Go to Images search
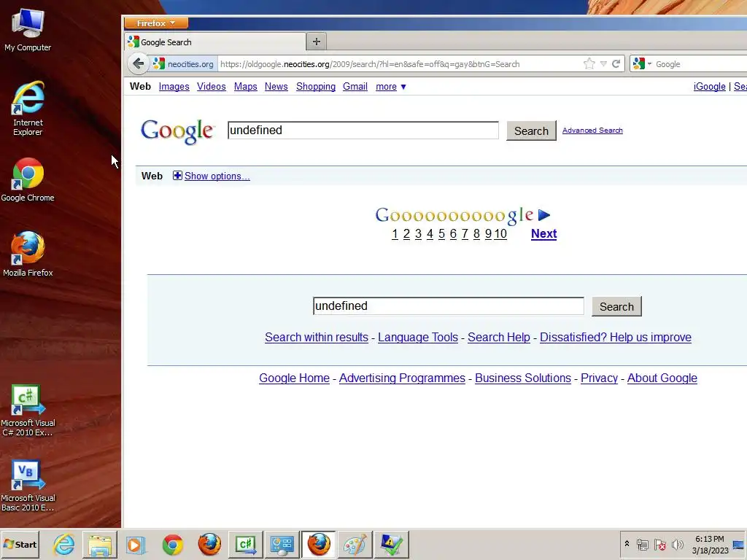The height and width of the screenshot is (560, 747). coord(174,87)
